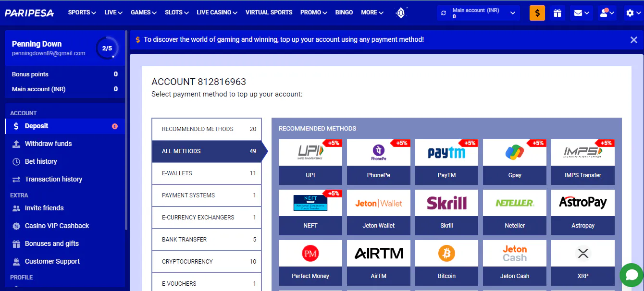644x291 pixels.
Task: Close the top-up notification banner
Action: tap(633, 40)
